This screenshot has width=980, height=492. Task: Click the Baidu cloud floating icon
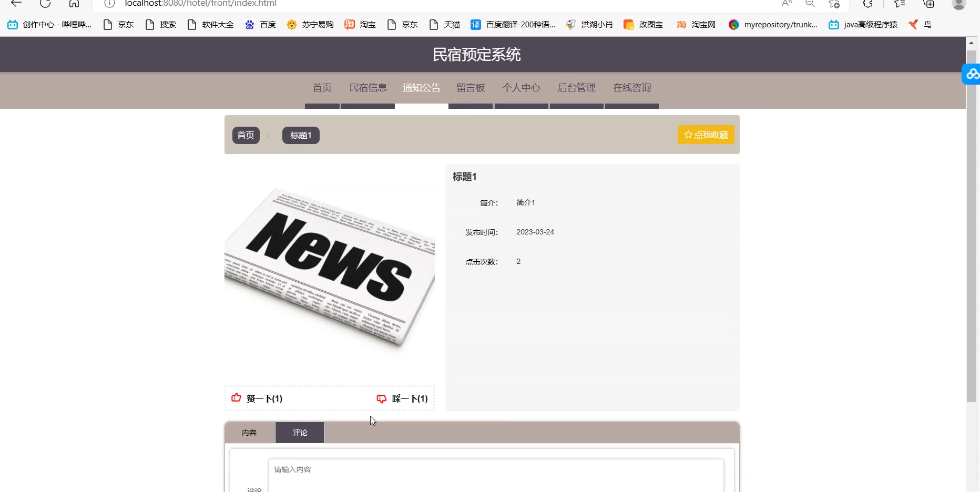[x=972, y=74]
